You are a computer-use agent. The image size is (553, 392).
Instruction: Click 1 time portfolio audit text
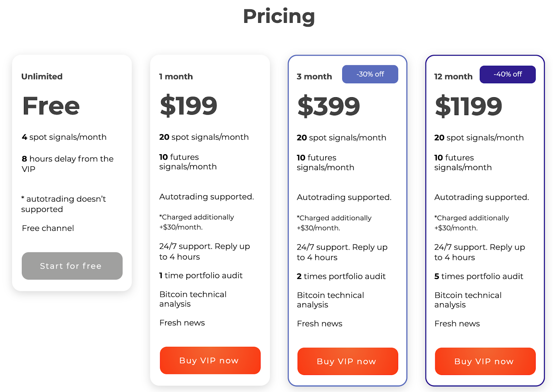tap(201, 276)
